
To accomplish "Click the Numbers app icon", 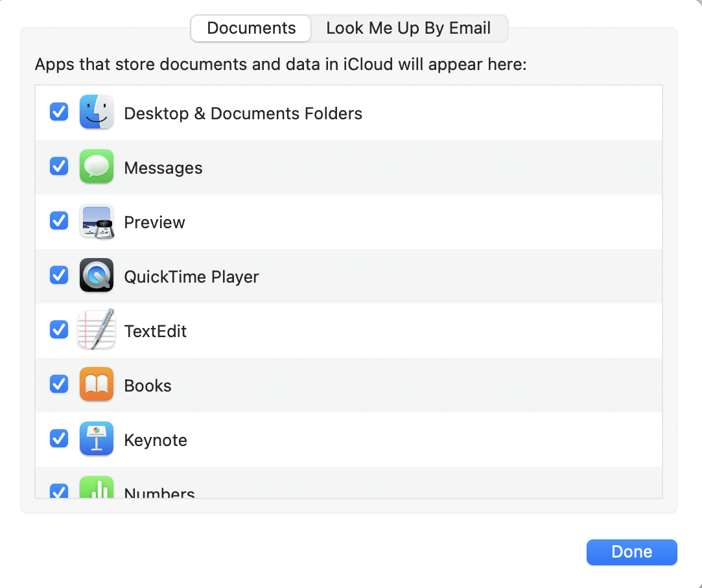I will coord(97,488).
